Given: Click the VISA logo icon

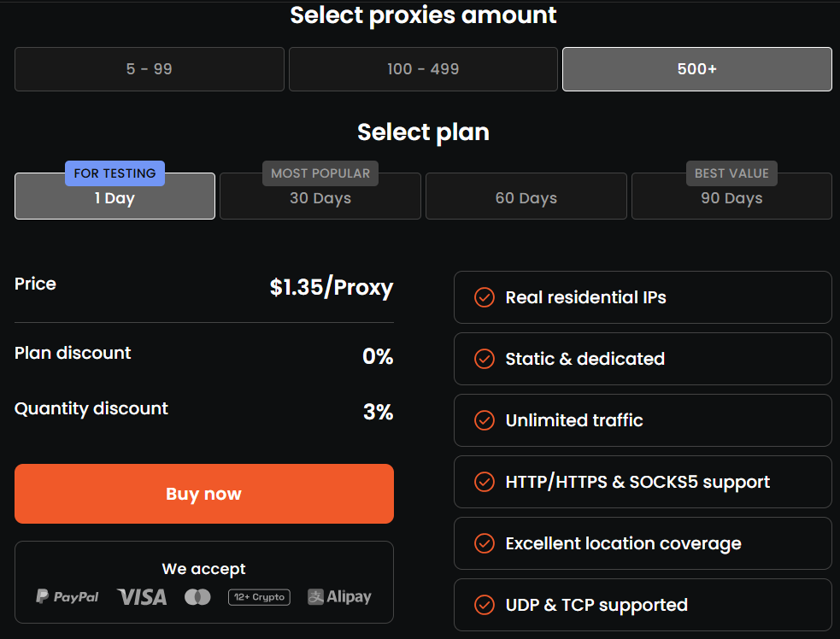Looking at the screenshot, I should point(142,597).
